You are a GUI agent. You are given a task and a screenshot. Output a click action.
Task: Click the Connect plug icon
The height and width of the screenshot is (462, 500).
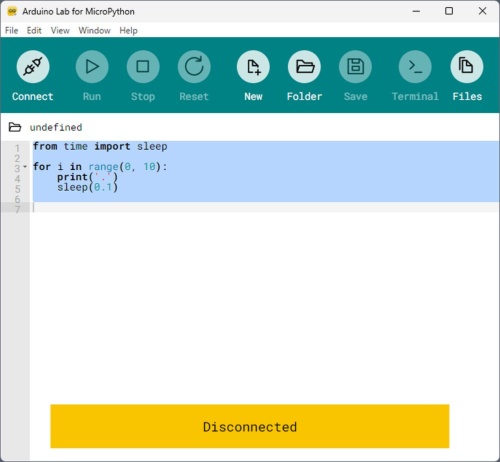pos(33,67)
